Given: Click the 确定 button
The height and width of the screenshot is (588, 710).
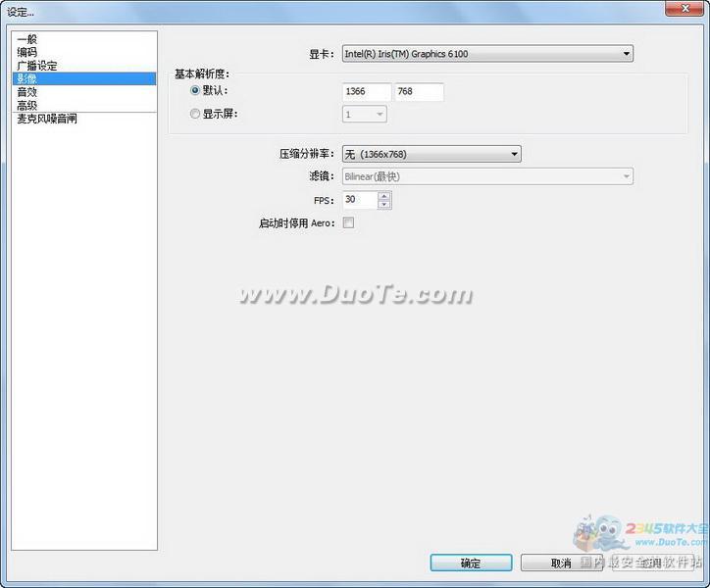Looking at the screenshot, I should pos(471,563).
